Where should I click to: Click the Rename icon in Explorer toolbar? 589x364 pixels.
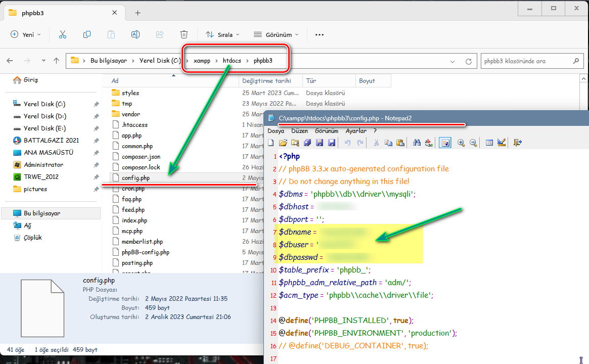135,34
